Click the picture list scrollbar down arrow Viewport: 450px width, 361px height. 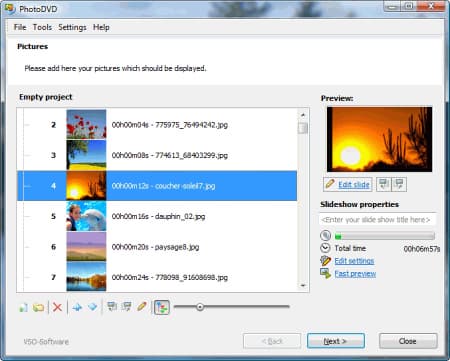click(303, 286)
